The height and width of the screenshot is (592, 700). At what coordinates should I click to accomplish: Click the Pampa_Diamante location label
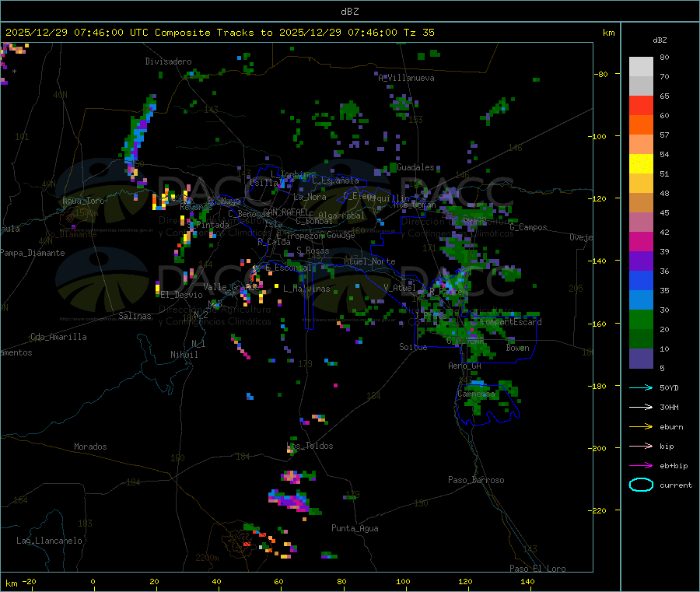pos(33,253)
